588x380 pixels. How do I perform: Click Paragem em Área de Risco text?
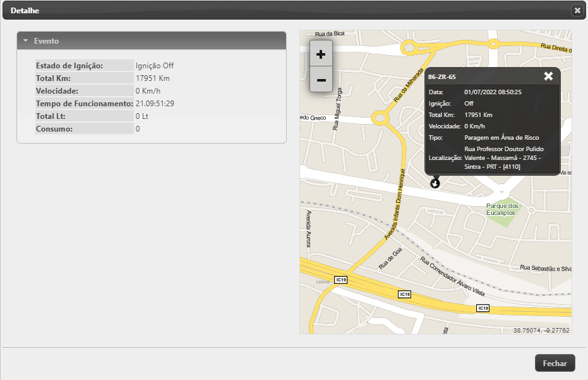click(501, 137)
